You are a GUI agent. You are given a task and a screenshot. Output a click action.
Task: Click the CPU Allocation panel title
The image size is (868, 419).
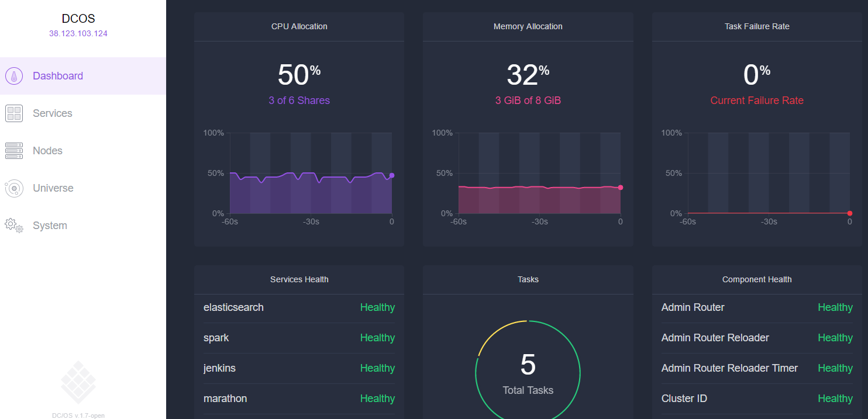point(299,26)
